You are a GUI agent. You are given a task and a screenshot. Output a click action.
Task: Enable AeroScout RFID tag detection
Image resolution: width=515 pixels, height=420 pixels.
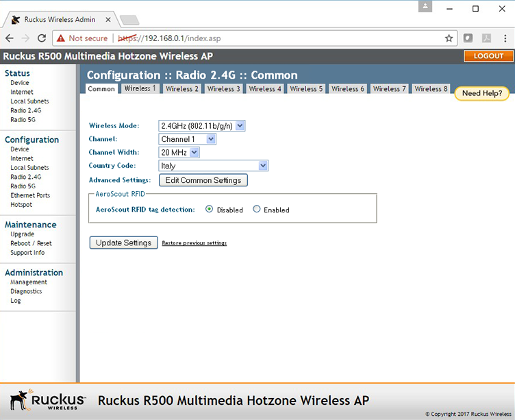257,210
